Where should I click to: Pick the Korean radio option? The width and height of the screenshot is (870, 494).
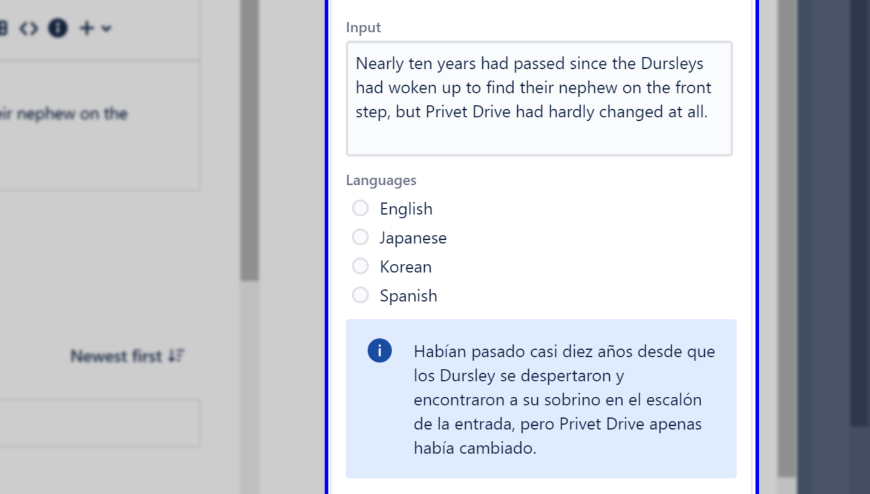tap(360, 266)
